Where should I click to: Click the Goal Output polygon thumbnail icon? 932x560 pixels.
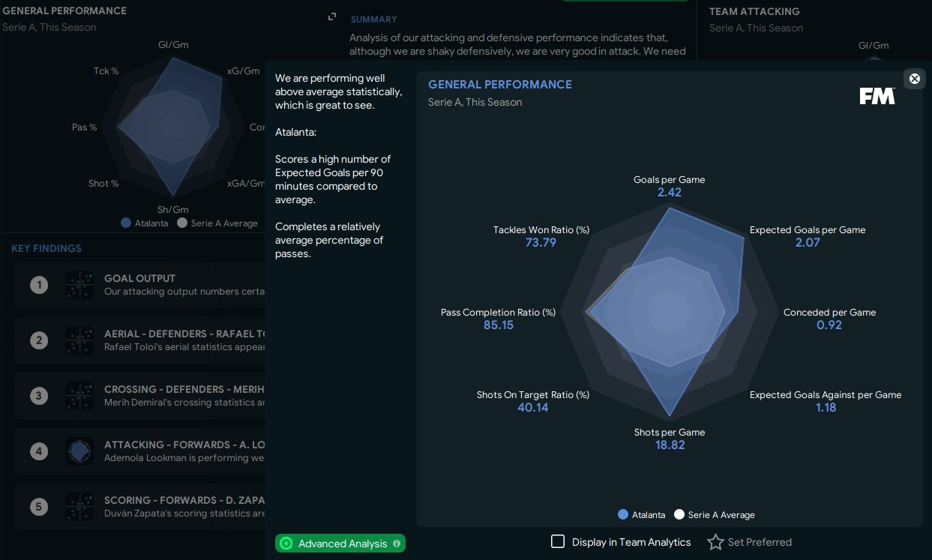(x=79, y=285)
